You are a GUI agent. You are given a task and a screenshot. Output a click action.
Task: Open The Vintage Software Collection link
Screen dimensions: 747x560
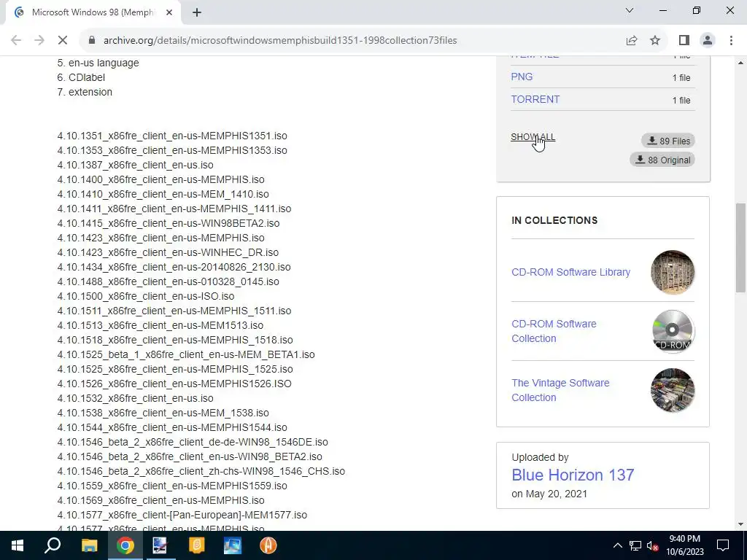point(560,390)
